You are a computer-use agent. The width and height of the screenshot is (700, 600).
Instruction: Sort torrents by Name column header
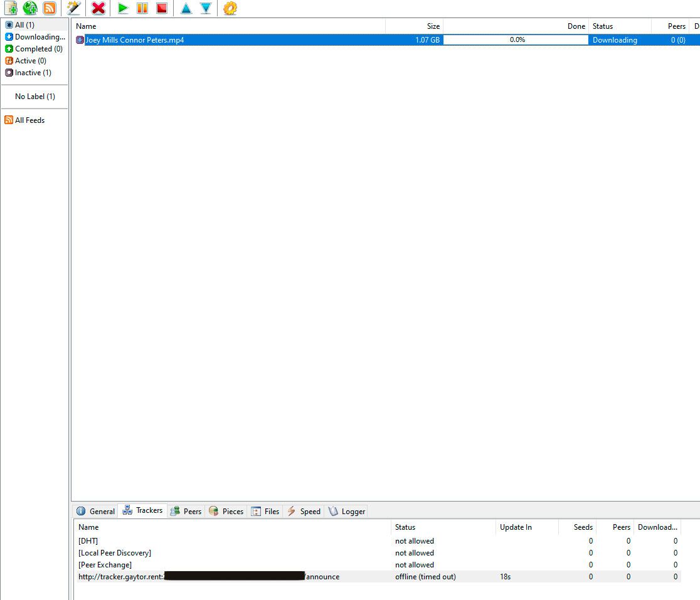point(228,26)
